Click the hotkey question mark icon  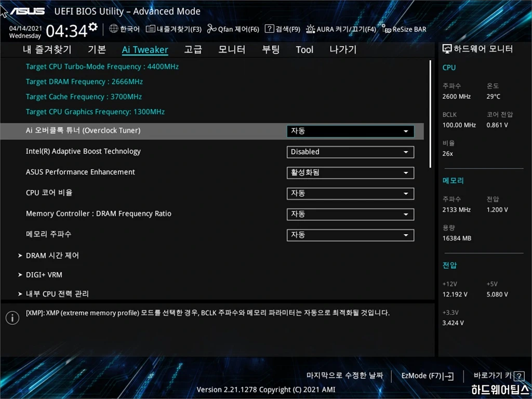point(519,376)
